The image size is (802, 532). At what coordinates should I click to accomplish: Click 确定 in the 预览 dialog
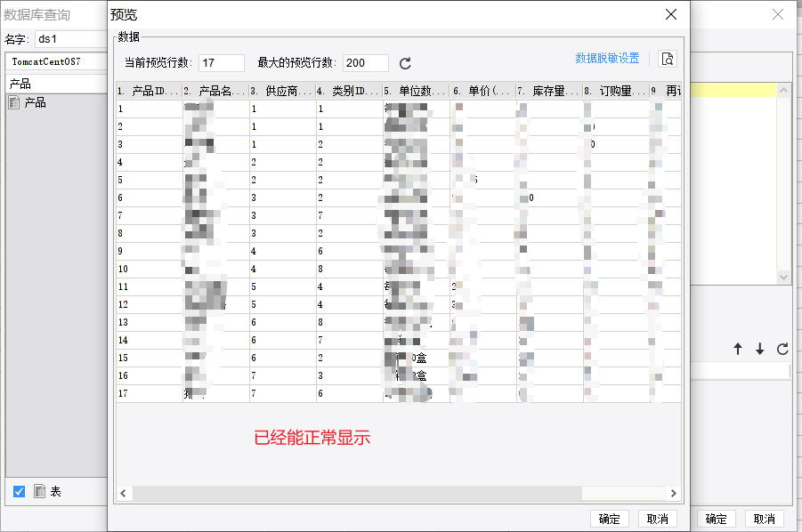tap(609, 519)
